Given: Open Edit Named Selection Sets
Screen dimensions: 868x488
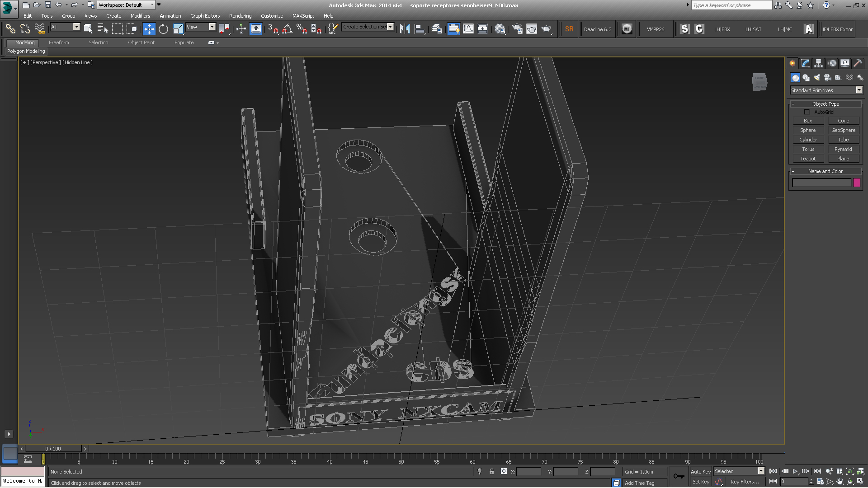Looking at the screenshot, I should tap(333, 29).
